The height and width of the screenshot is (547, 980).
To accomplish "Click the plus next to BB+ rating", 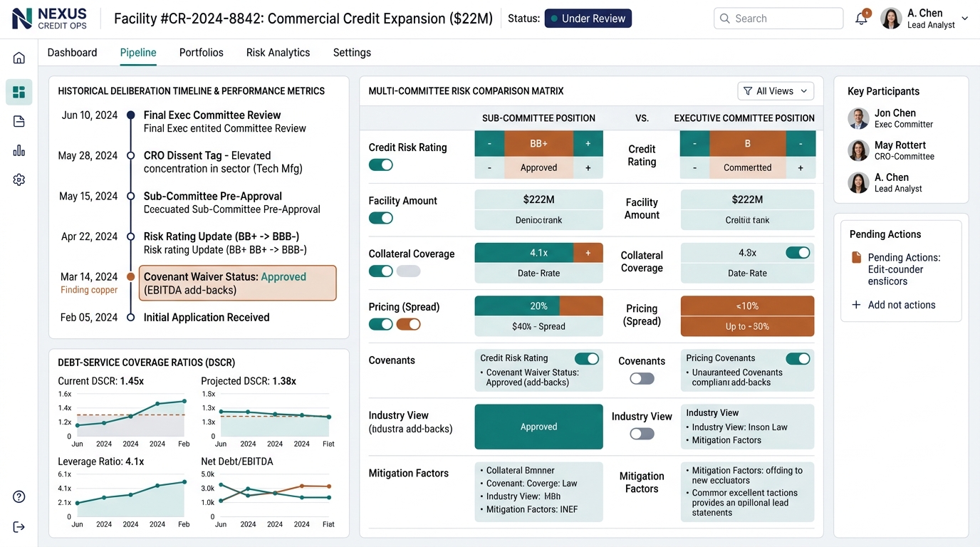I will 588,143.
